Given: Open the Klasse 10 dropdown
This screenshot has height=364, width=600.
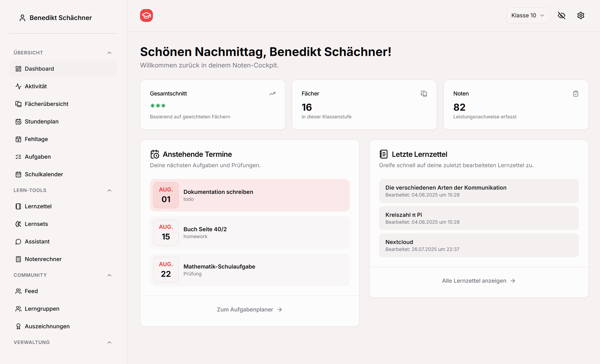Looking at the screenshot, I should pos(528,15).
